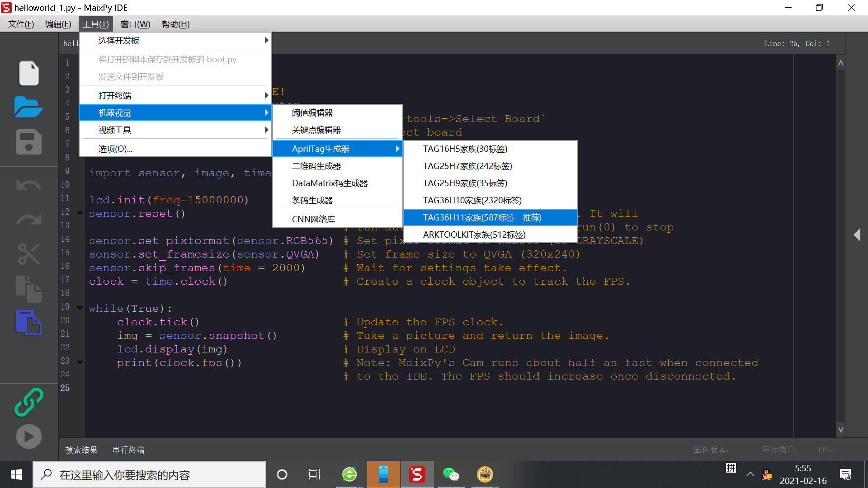The height and width of the screenshot is (488, 868).
Task: Open the blue phone app in the taskbar
Action: point(383,474)
